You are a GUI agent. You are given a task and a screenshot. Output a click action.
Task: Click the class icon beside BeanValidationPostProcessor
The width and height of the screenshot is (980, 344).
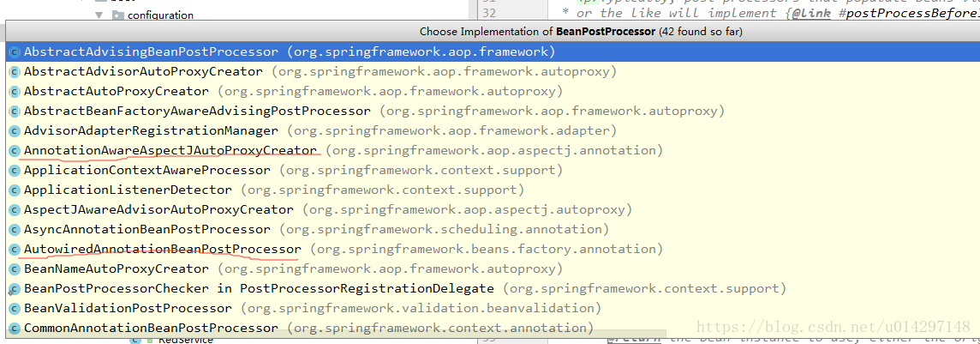pos(15,308)
